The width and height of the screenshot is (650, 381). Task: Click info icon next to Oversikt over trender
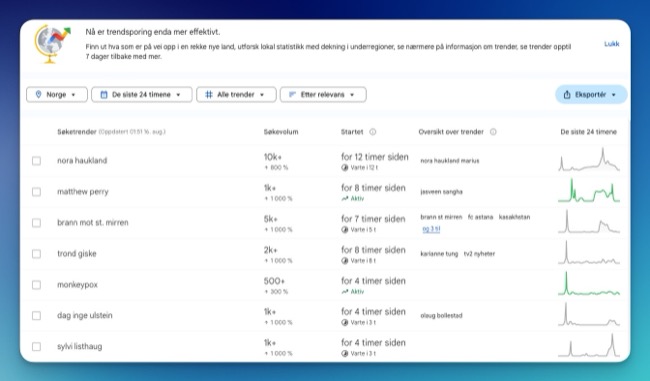(x=493, y=132)
